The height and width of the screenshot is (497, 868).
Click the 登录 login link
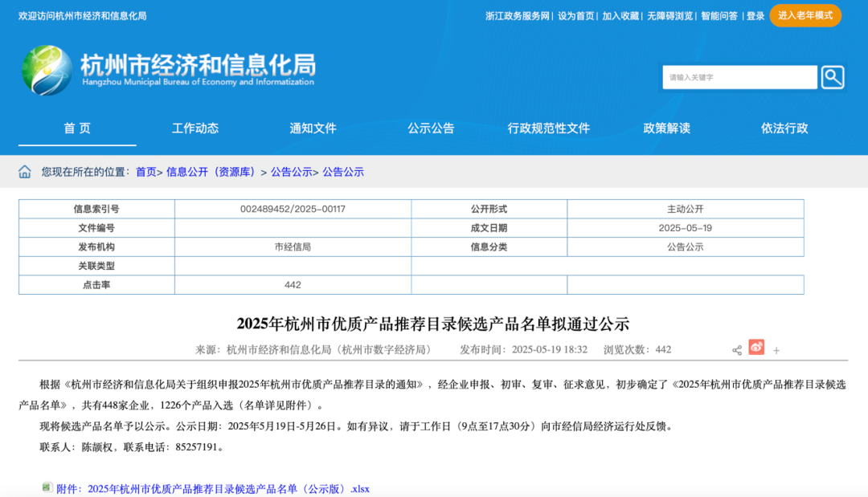pos(755,16)
